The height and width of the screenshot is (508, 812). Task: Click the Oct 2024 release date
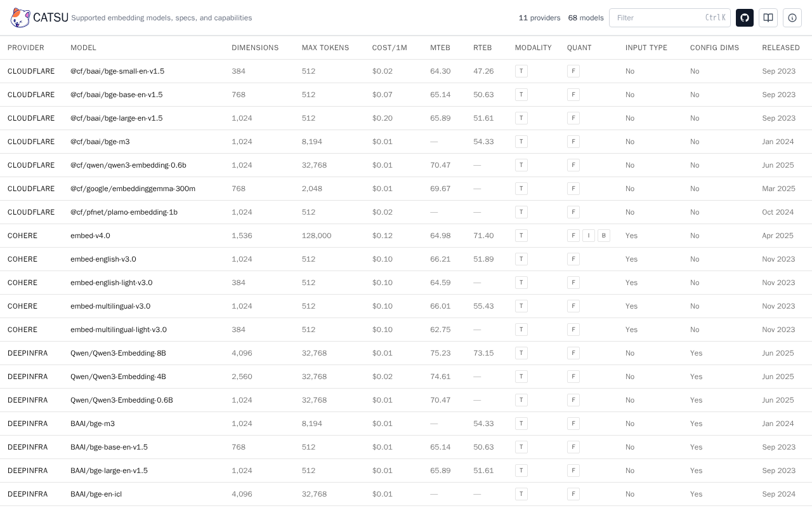[x=778, y=212]
